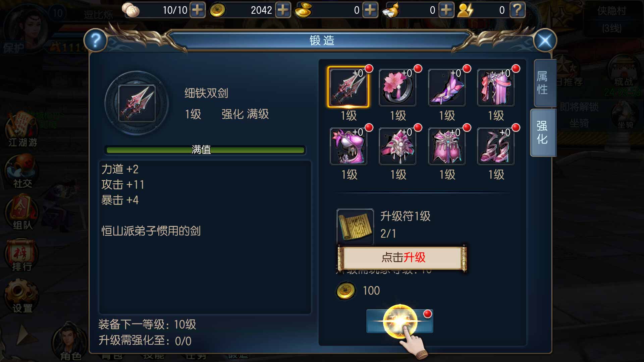Click the 满值 enhancement progress bar
Viewport: 644px width, 362px height.
click(x=205, y=150)
